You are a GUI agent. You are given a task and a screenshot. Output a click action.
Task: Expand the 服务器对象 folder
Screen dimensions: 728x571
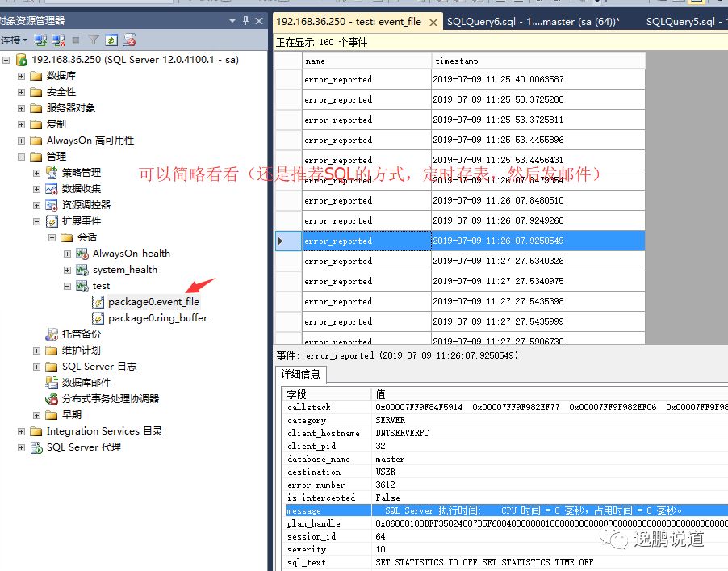point(21,109)
